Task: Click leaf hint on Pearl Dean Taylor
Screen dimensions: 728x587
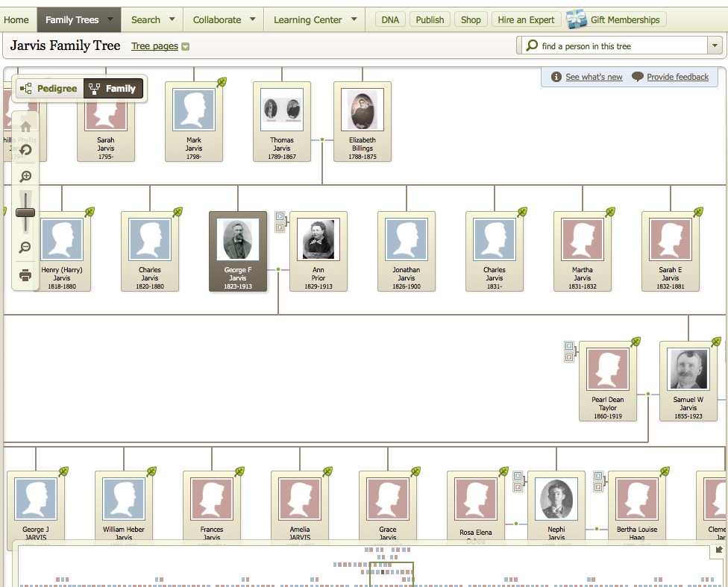Action: [636, 342]
